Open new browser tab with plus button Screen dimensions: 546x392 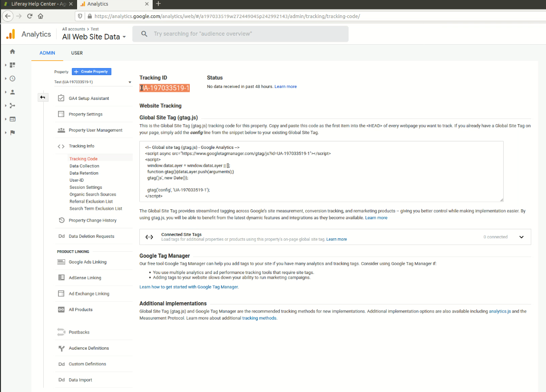click(x=158, y=4)
